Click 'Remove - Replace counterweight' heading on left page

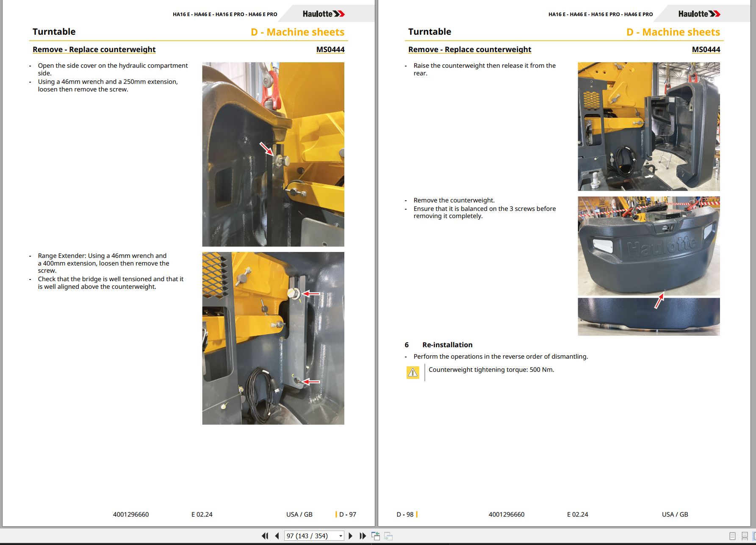(94, 50)
